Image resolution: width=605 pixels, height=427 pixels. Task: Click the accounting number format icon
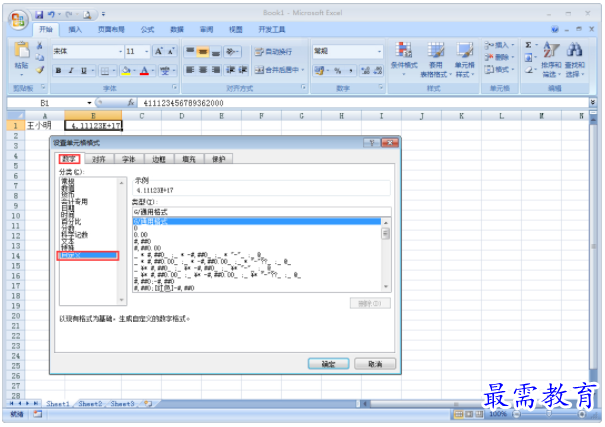tap(319, 70)
